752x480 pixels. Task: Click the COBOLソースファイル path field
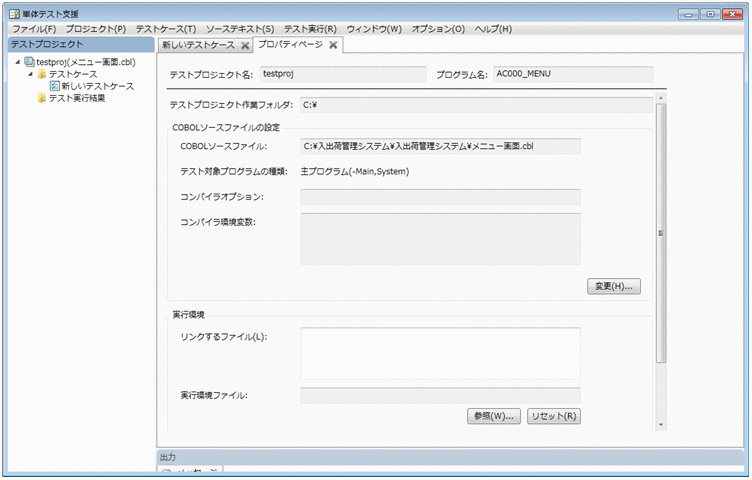(x=440, y=146)
